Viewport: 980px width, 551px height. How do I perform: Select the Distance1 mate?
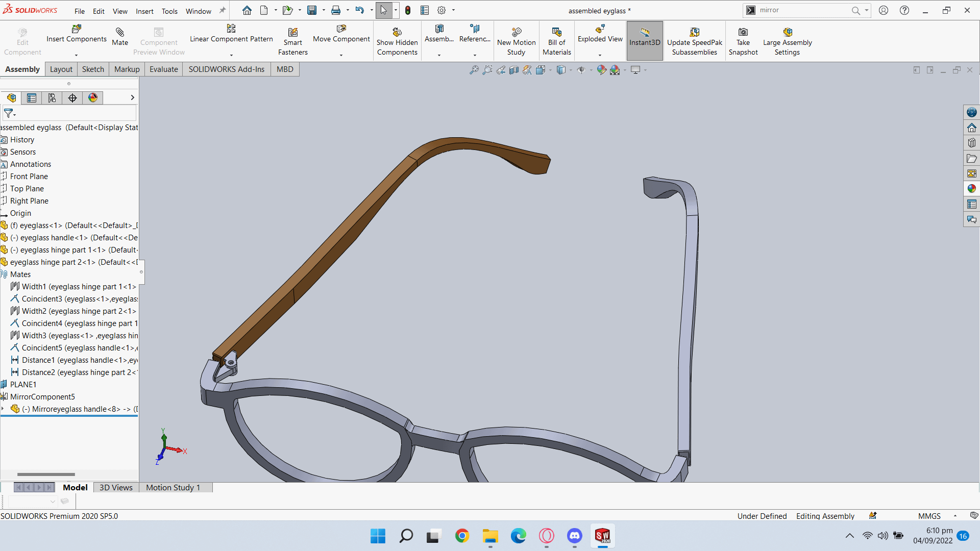click(74, 360)
